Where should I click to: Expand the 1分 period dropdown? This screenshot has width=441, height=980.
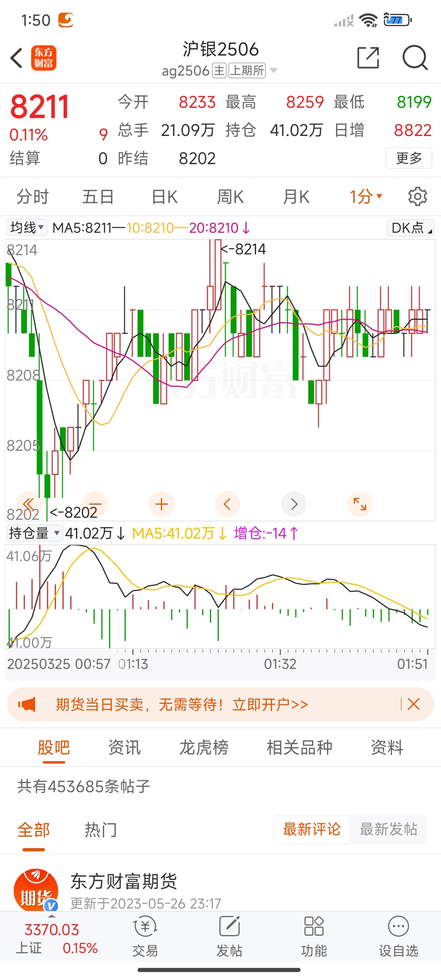(x=366, y=196)
